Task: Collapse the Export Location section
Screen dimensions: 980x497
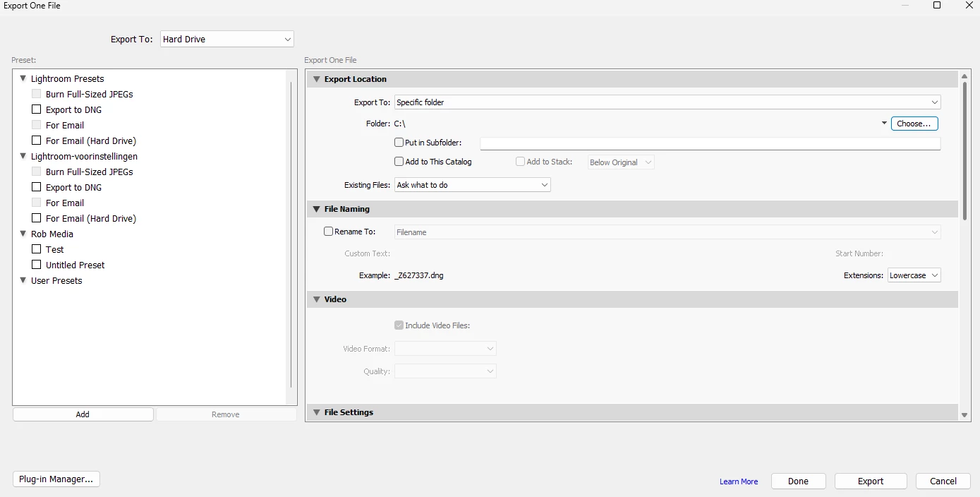Action: 316,79
